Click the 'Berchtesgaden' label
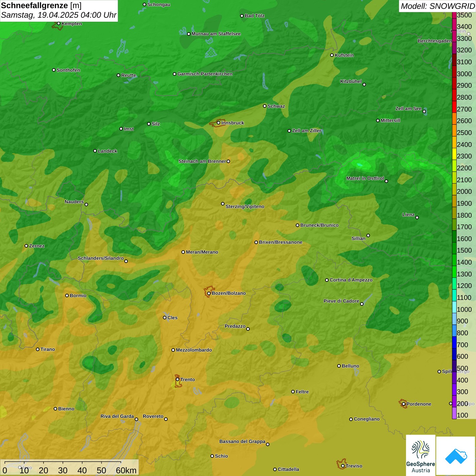This screenshot has width=476, height=476. coord(435,41)
